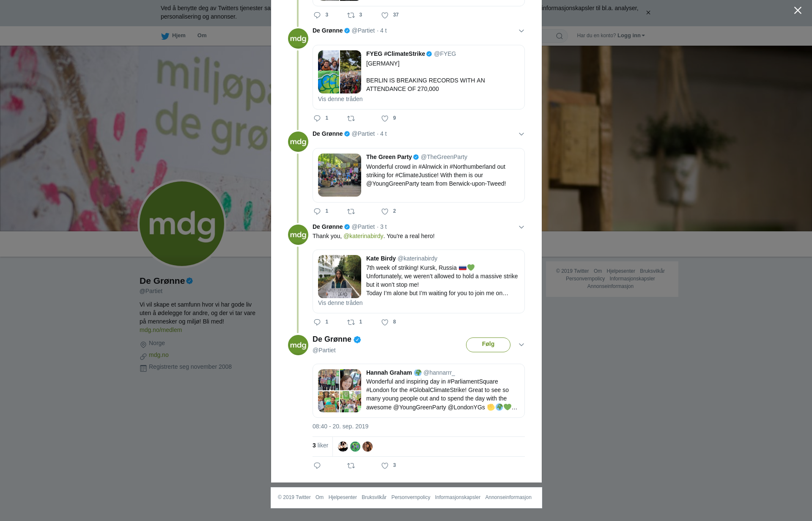Retweet the Green Party Alnwick post
The width and height of the screenshot is (812, 521).
pyautogui.click(x=351, y=211)
